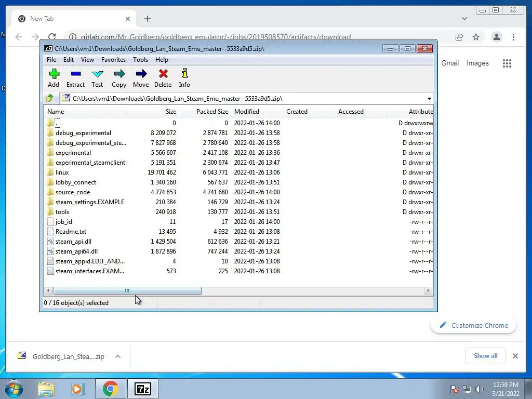Open the address path dropdown arrow
The height and width of the screenshot is (399, 532).
pyautogui.click(x=429, y=98)
